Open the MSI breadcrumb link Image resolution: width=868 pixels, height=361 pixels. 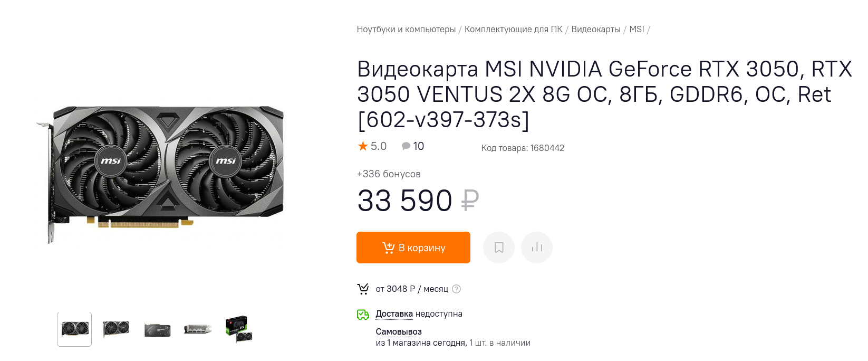[x=636, y=30]
